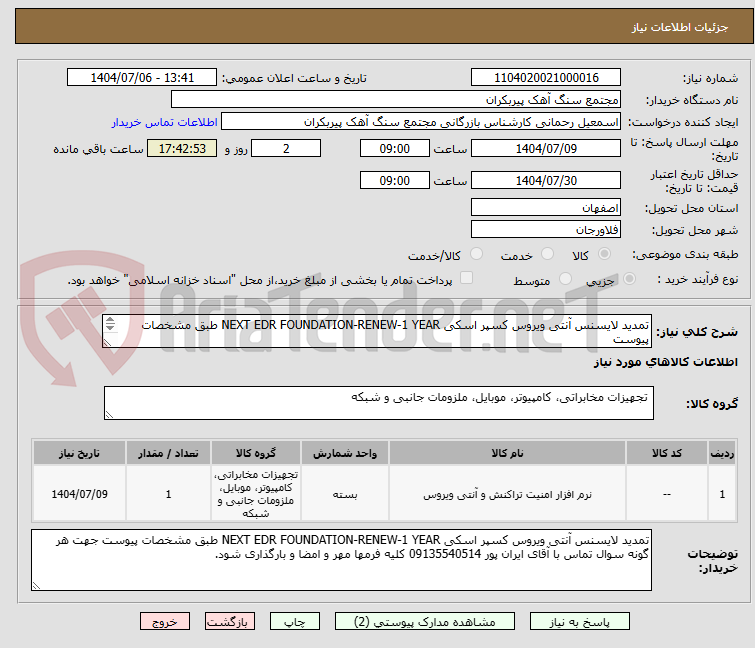Click the بازگشت back button
The image size is (755, 648).
tap(228, 621)
